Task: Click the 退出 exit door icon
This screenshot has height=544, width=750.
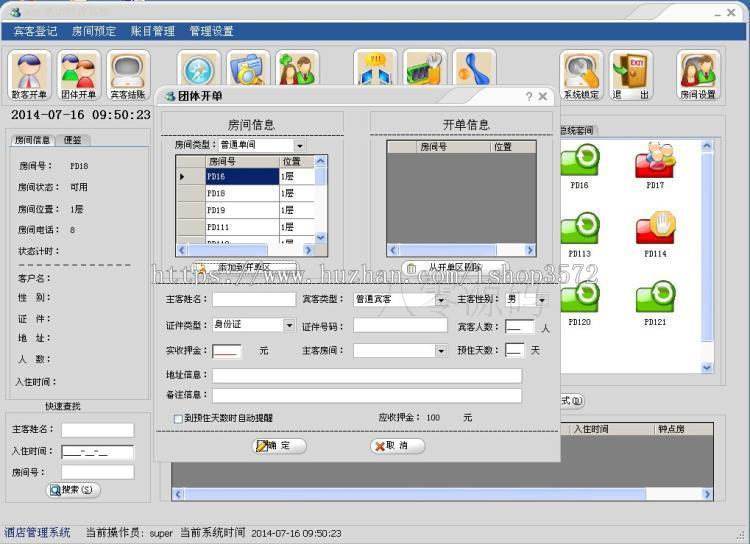Action: click(x=631, y=76)
